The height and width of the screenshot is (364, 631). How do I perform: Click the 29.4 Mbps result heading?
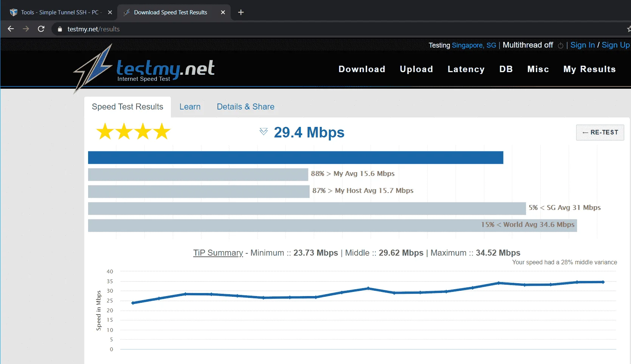[x=309, y=132]
